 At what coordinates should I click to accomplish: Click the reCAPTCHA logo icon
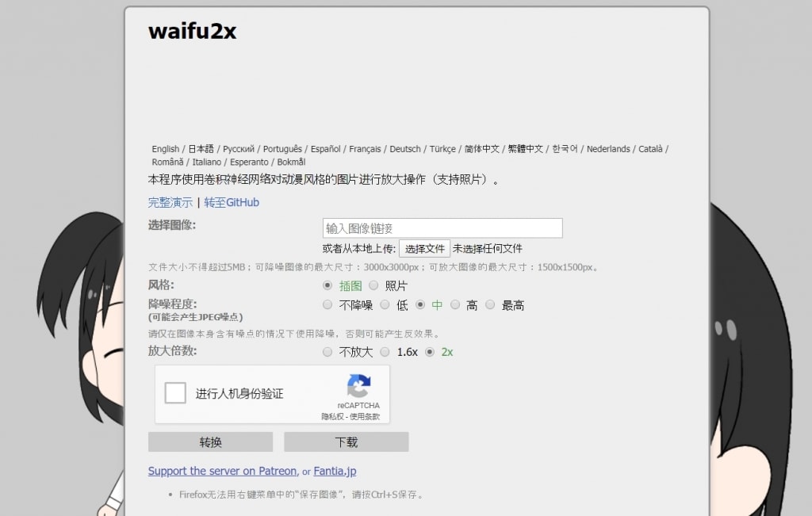(358, 386)
